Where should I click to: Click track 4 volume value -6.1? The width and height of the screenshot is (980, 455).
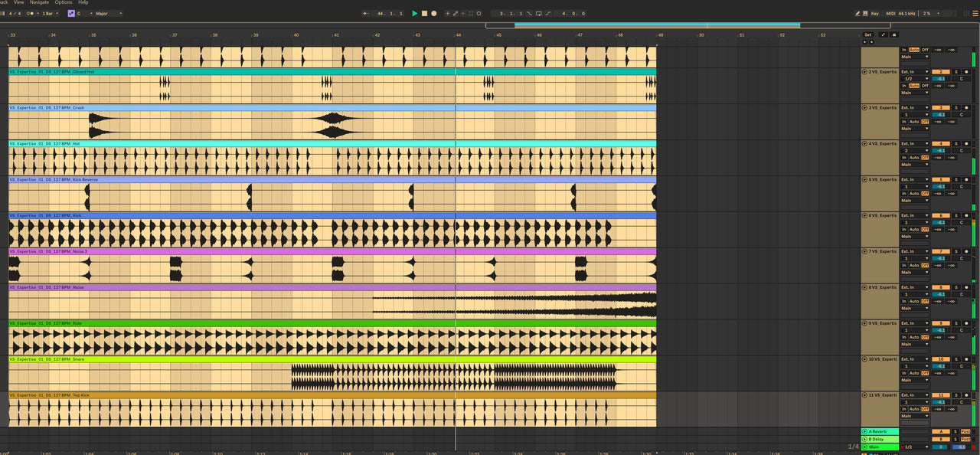(941, 151)
